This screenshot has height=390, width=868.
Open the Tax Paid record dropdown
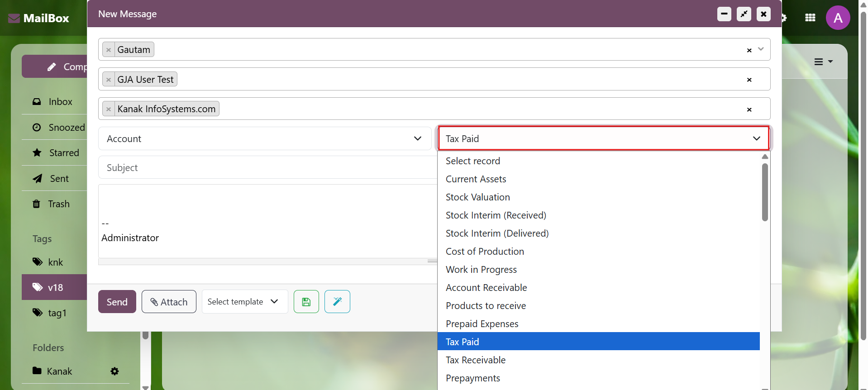click(604, 138)
